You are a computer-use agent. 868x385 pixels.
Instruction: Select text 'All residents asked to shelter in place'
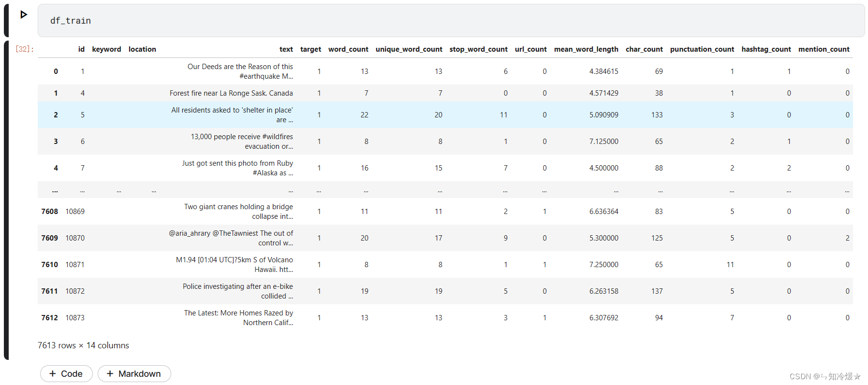pos(232,110)
